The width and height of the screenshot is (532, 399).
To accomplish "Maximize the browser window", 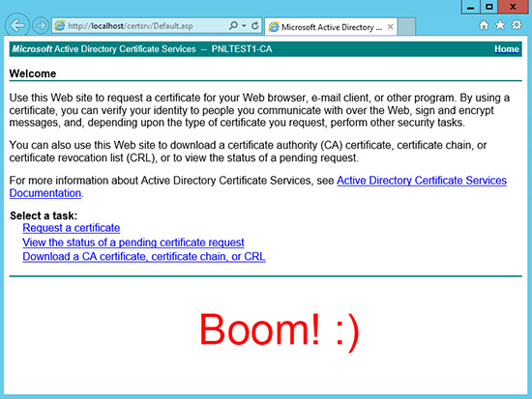I will coord(488,7).
